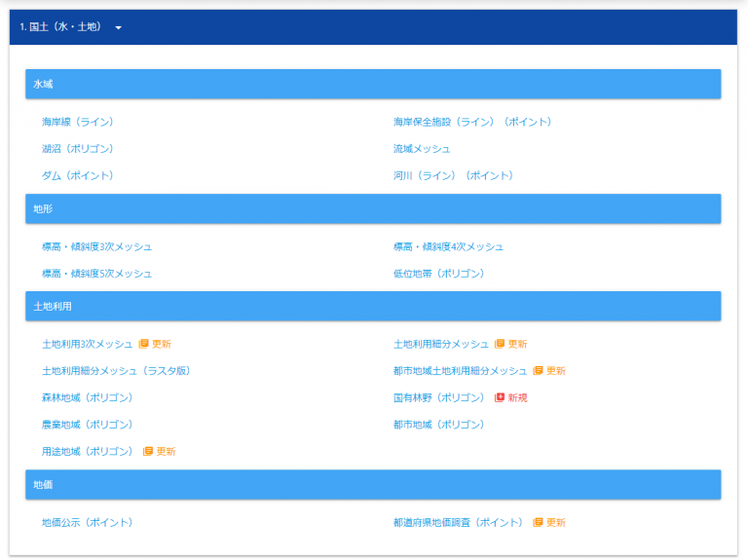
Task: Open 湖沼（ポリゴン） dataset link
Action: pos(78,148)
